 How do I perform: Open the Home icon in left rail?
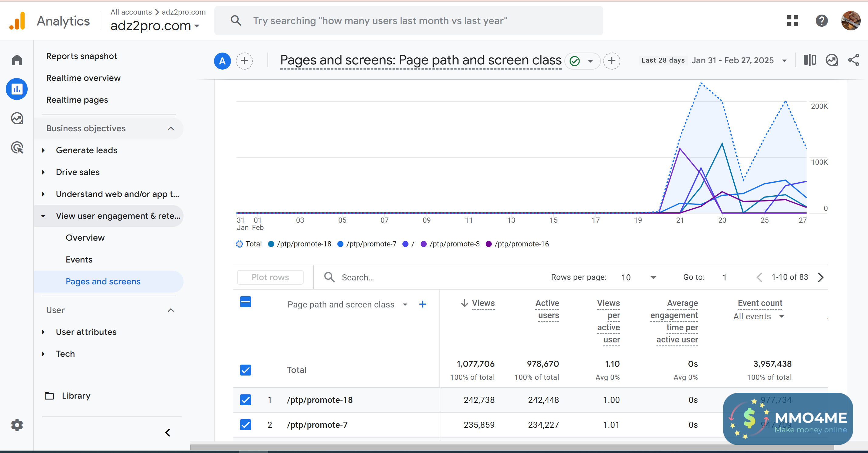pyautogui.click(x=17, y=60)
